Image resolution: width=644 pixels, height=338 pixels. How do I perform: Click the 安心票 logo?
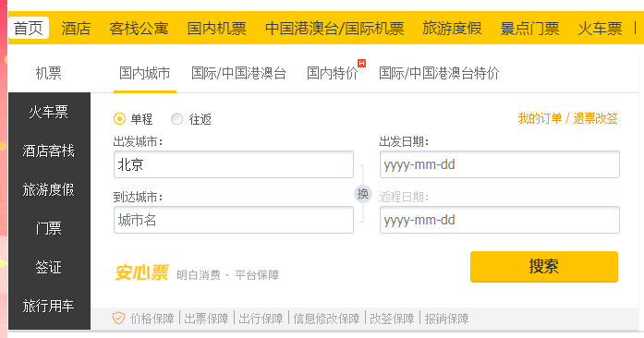pos(141,272)
